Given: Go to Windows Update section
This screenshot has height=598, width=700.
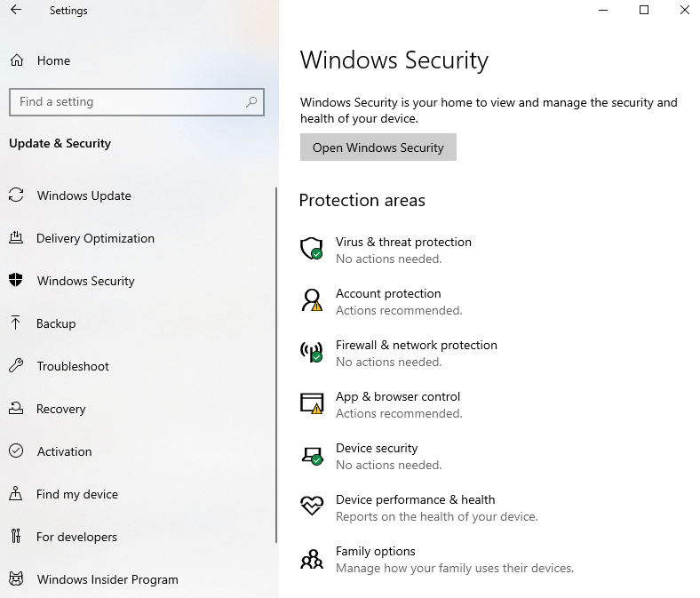Looking at the screenshot, I should click(84, 195).
